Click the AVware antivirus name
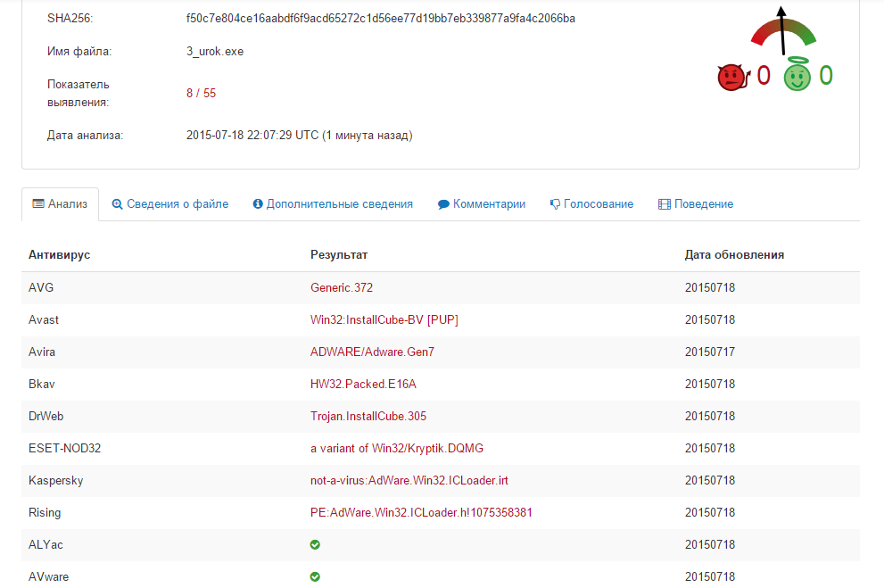 pos(48,576)
